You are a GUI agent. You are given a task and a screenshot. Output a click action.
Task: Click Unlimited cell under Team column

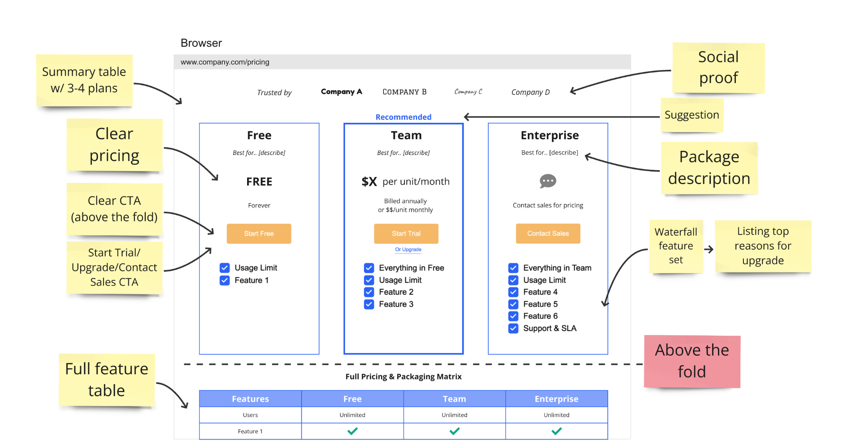[454, 415]
